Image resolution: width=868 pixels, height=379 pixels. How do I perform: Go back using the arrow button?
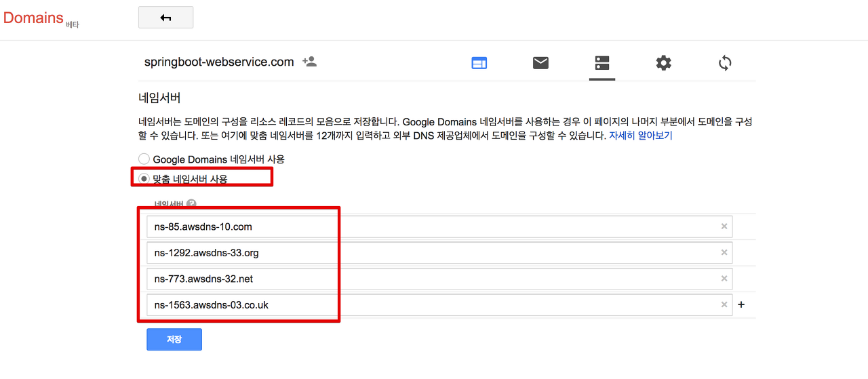click(x=165, y=18)
